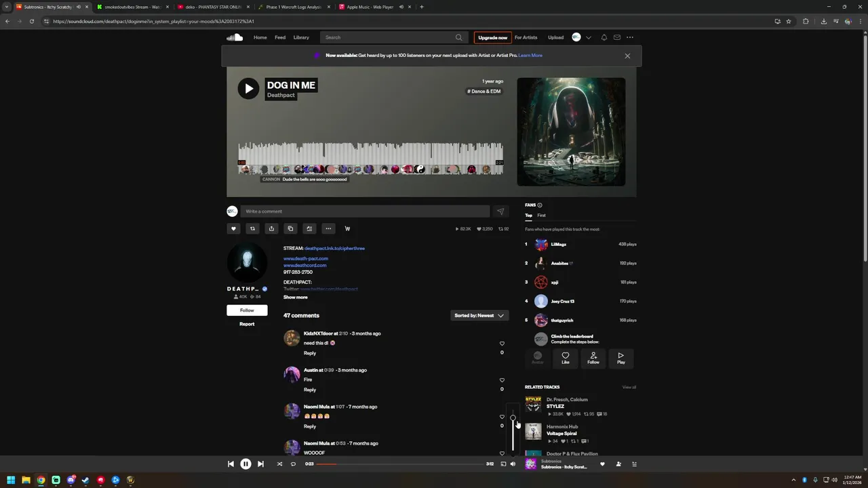Click the leaderboard Follow step
The width and height of the screenshot is (868, 488).
[593, 358]
